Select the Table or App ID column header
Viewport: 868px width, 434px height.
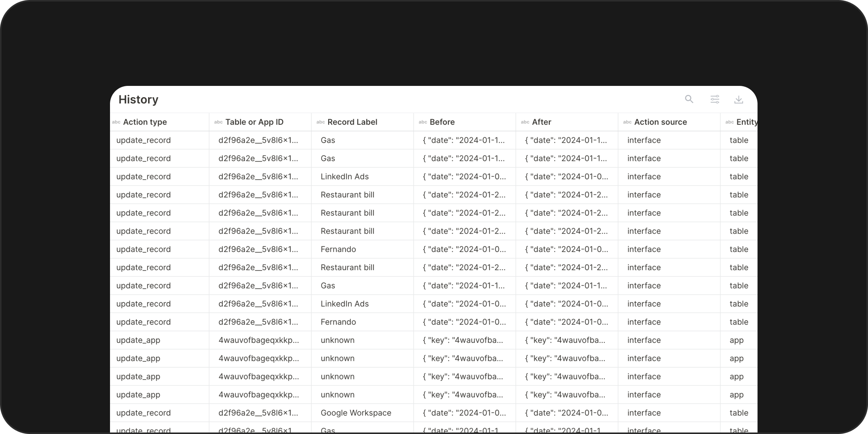(x=254, y=122)
